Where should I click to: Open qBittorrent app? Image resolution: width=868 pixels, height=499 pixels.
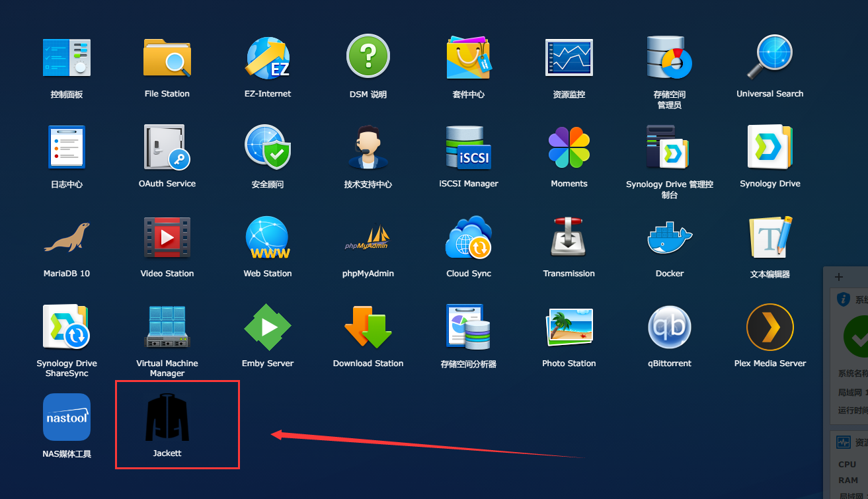tap(669, 328)
